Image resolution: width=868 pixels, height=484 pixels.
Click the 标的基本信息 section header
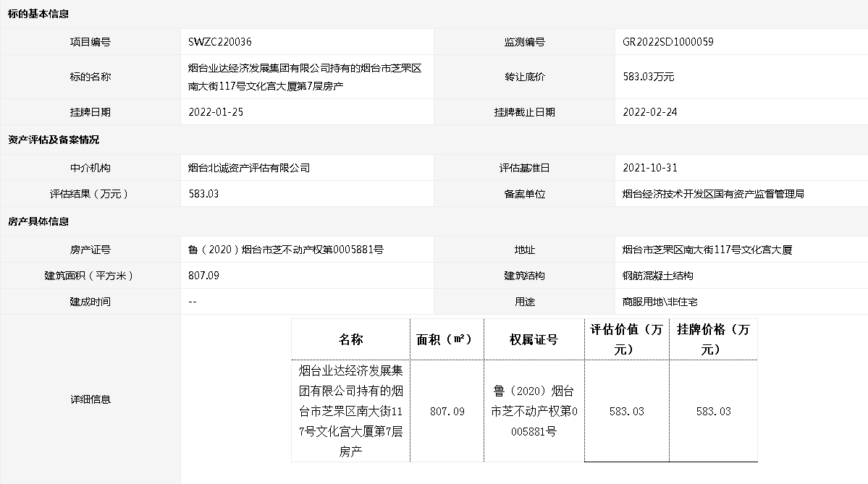pos(38,14)
